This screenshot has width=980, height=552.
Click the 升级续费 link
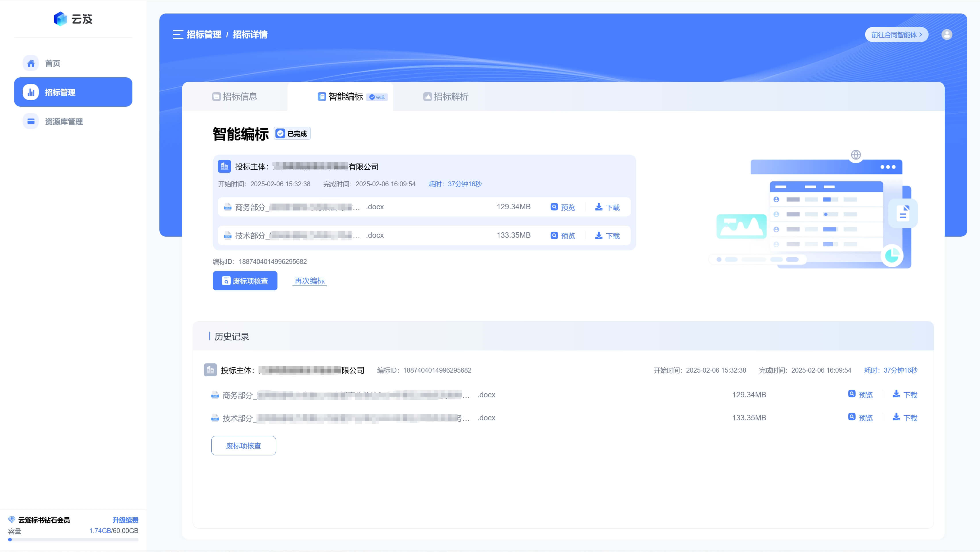[x=125, y=520]
